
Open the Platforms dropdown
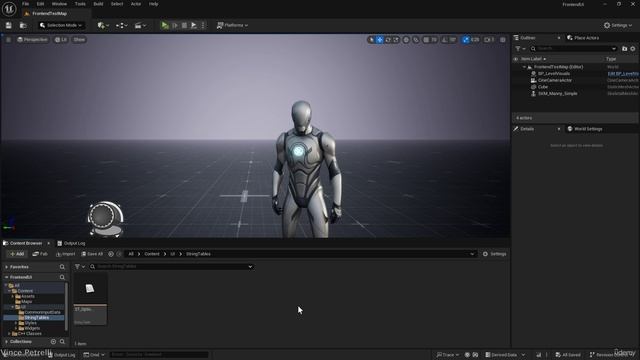232,25
